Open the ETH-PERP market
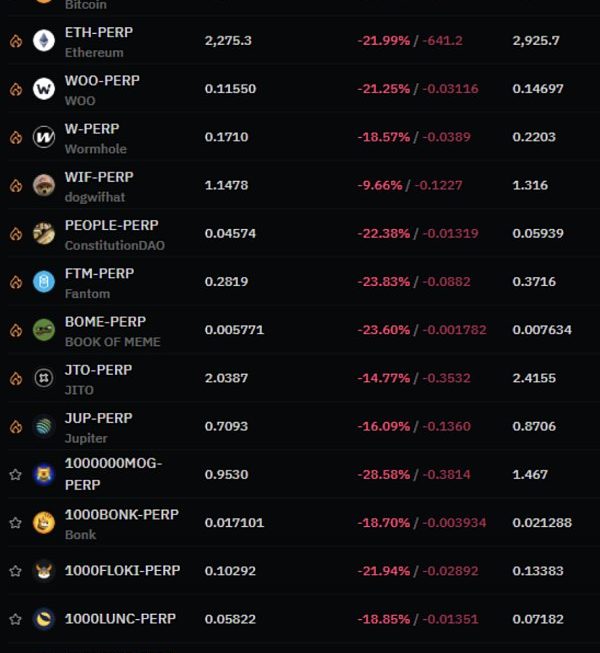The image size is (600, 653). pos(99,32)
